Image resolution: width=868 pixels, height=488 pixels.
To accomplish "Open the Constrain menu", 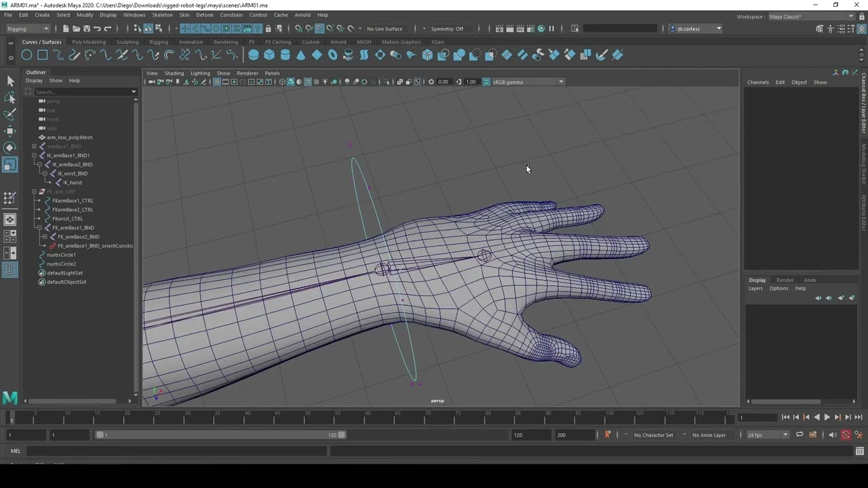I will click(231, 15).
